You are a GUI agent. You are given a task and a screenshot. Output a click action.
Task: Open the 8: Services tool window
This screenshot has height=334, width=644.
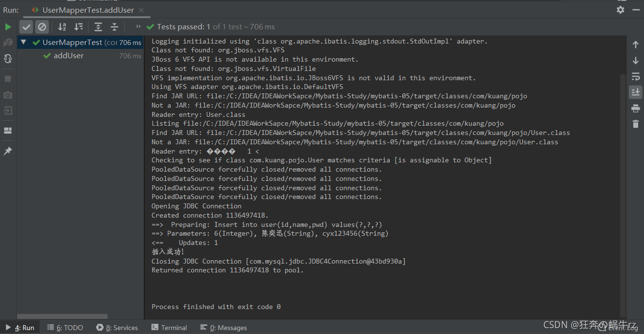tap(117, 328)
